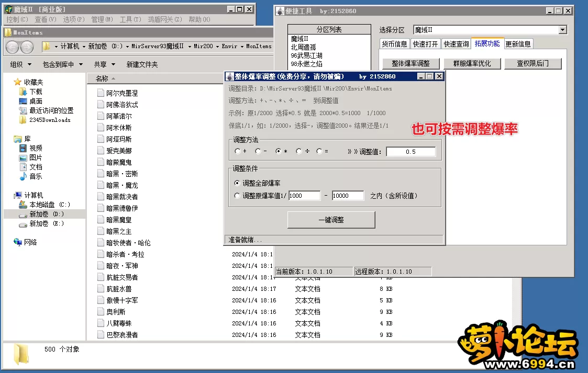Select file icon of 阿尔克里涅

[101, 93]
